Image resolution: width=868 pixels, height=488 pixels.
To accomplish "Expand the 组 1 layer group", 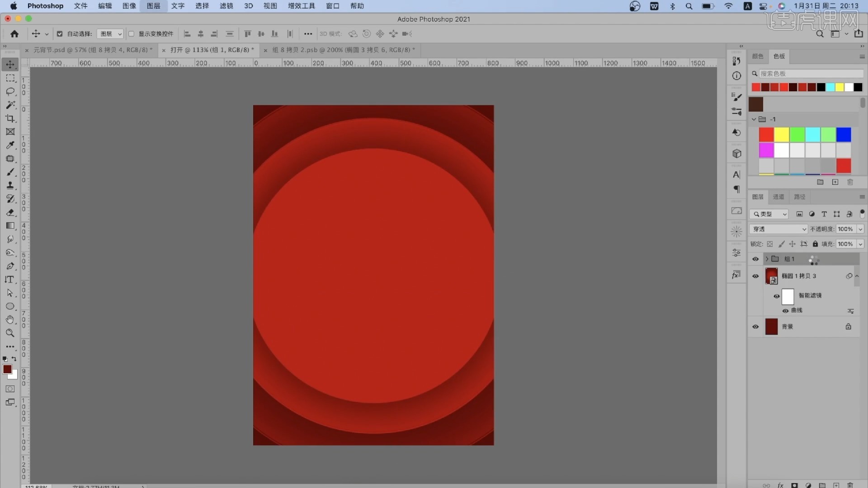I will click(x=767, y=259).
